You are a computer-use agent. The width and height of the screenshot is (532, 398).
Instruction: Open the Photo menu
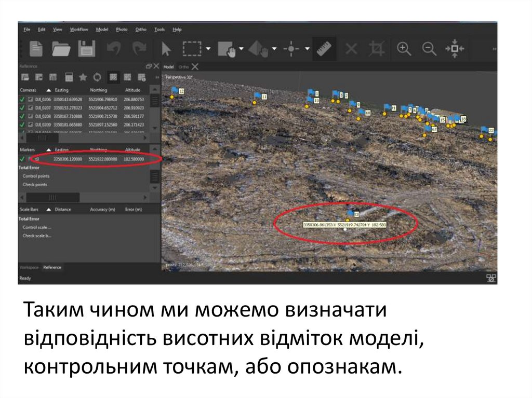click(122, 30)
